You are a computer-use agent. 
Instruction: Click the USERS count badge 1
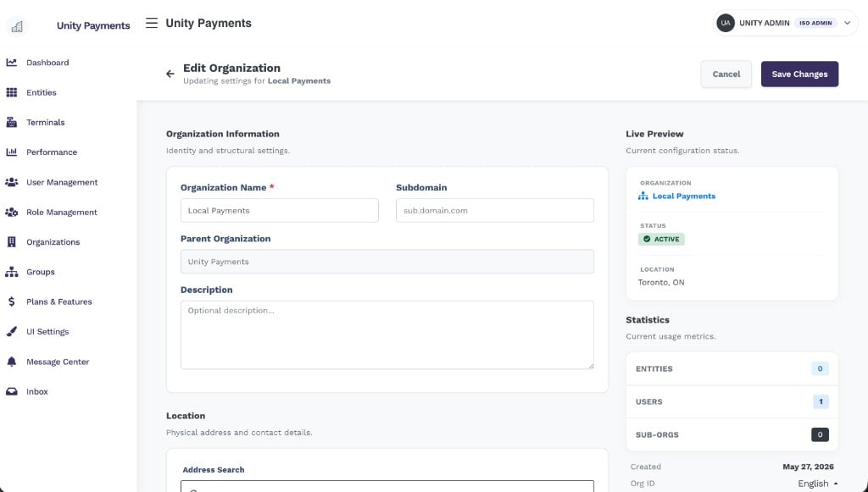tap(821, 402)
